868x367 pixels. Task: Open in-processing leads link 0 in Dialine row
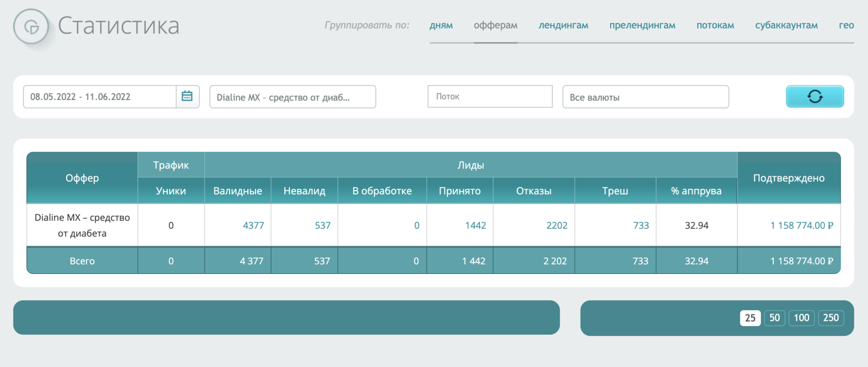click(416, 226)
